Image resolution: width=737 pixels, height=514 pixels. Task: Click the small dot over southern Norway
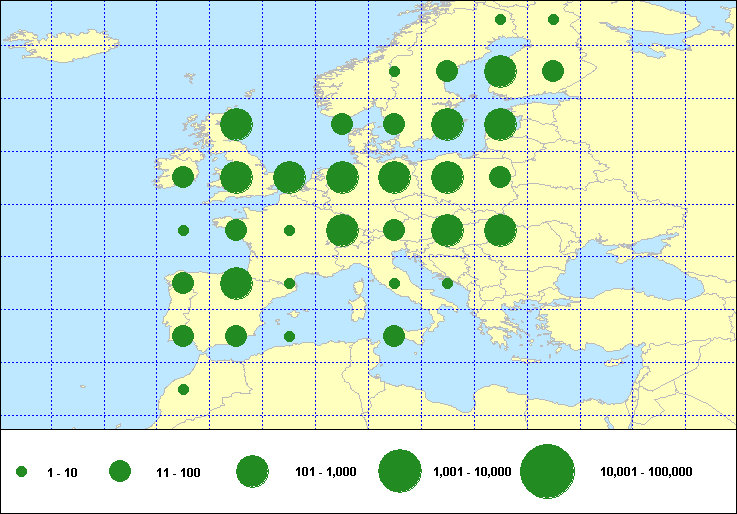click(394, 71)
